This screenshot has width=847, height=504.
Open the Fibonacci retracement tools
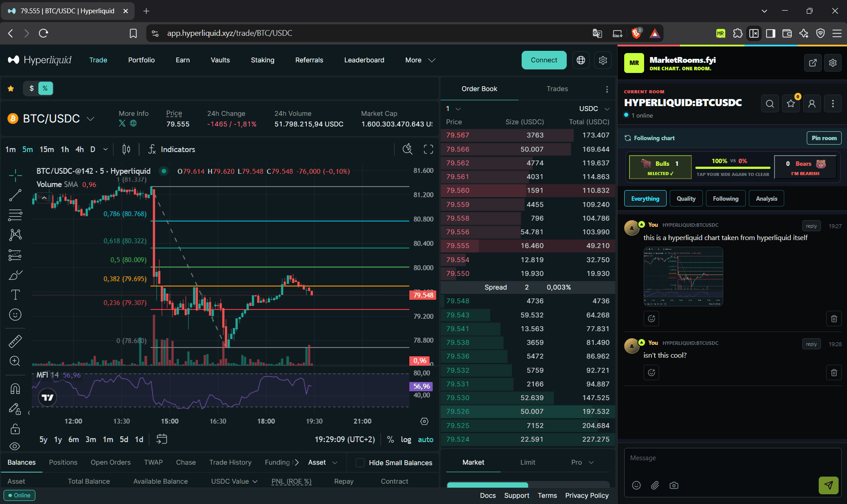(15, 215)
